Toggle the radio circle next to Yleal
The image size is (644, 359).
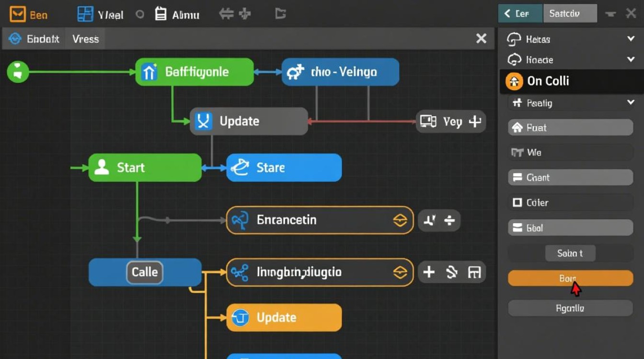click(140, 14)
